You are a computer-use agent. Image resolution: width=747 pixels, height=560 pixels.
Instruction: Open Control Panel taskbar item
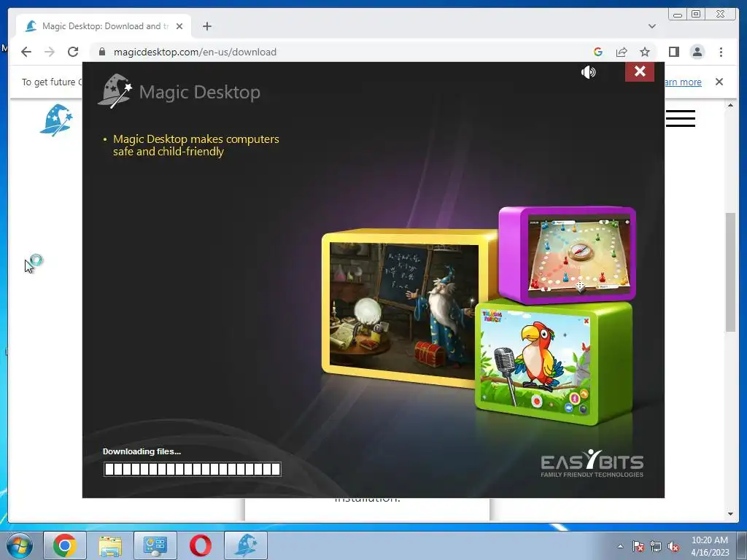155,545
